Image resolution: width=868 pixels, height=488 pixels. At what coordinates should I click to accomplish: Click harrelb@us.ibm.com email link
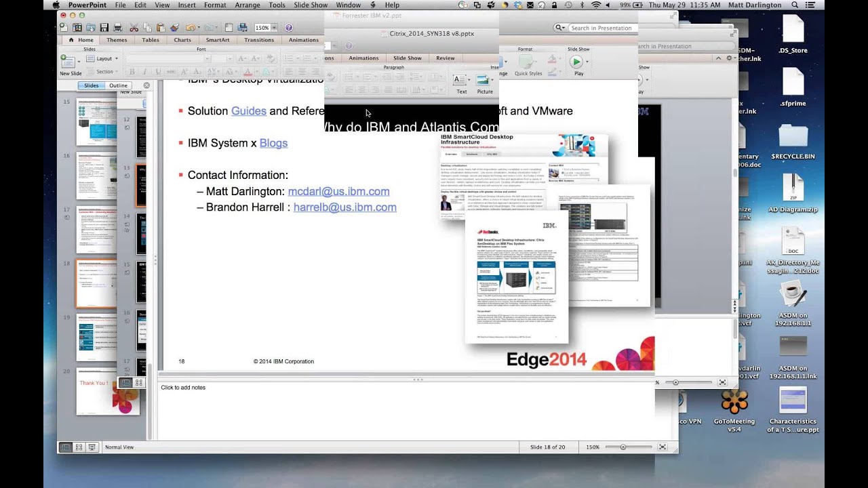(x=345, y=207)
